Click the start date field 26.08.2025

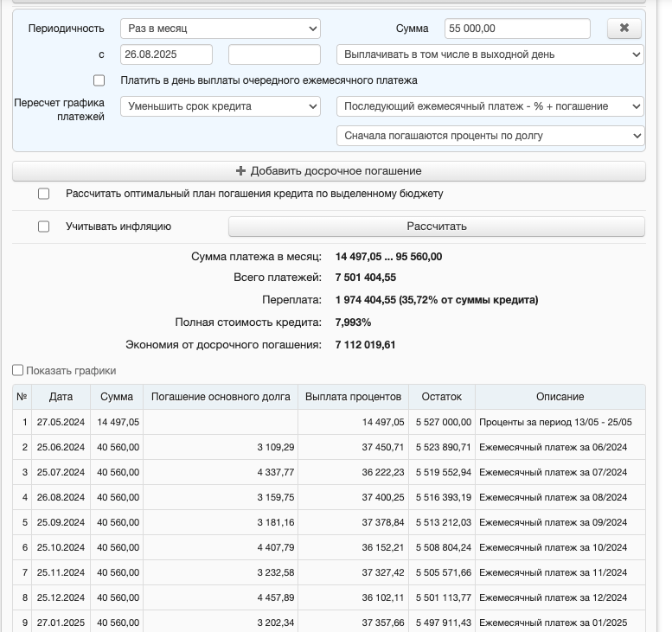click(x=166, y=54)
